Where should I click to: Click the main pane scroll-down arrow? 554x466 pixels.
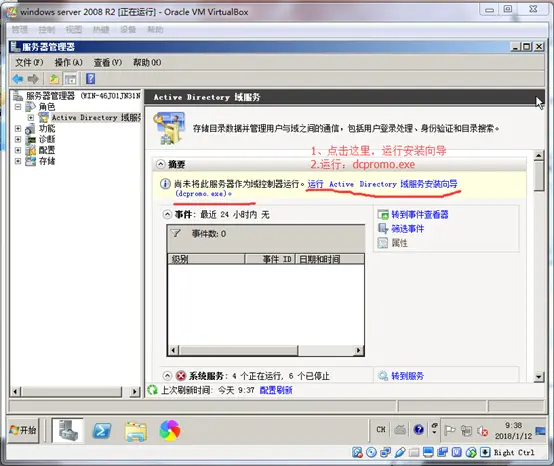coord(538,377)
